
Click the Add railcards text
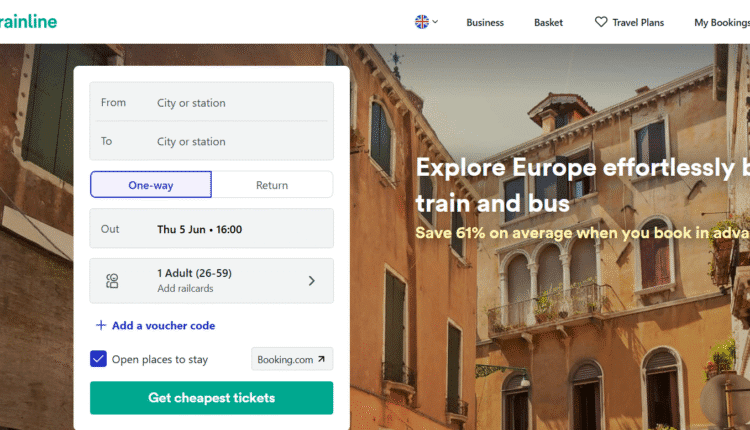tap(185, 289)
